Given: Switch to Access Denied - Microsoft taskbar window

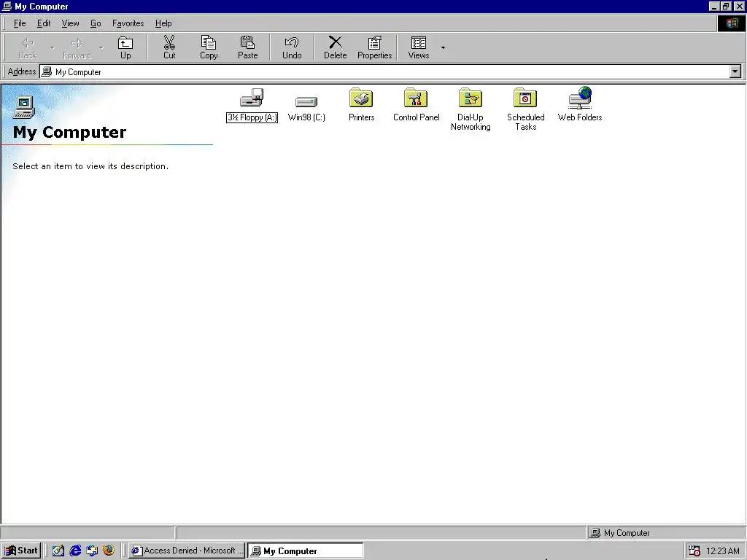Looking at the screenshot, I should click(187, 551).
